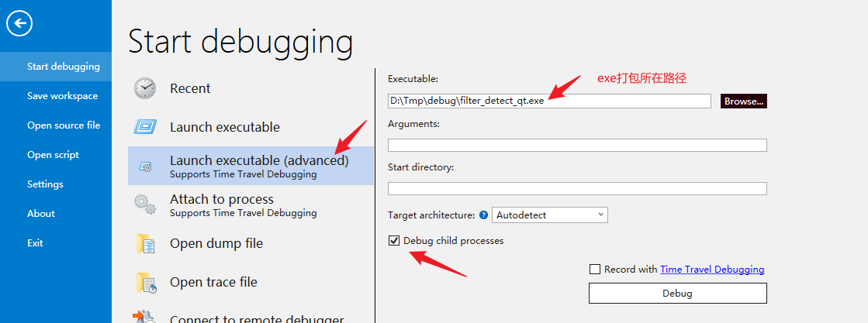868x323 pixels.
Task: Click the Connect to remote debugger icon
Action: point(144,317)
